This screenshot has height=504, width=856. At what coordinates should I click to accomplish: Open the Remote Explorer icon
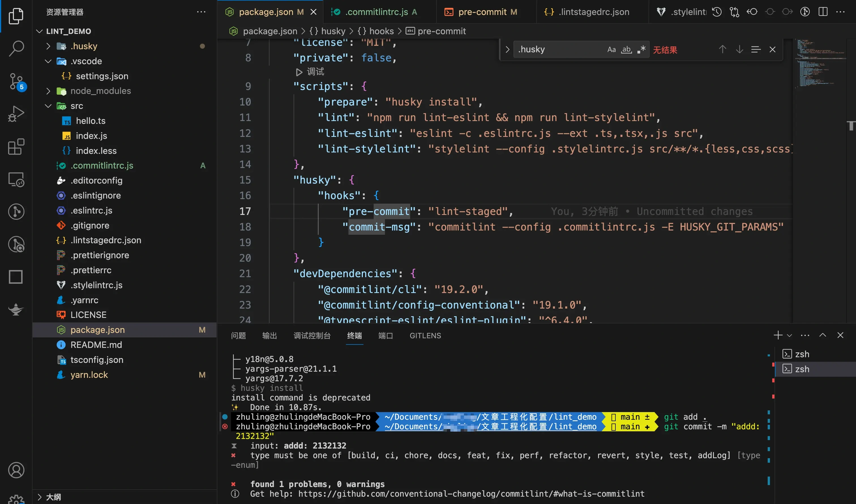tap(16, 179)
